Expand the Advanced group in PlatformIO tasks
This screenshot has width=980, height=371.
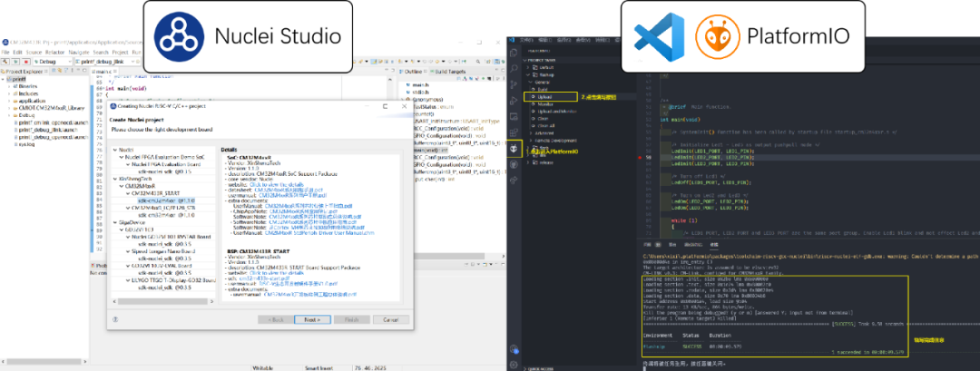[531, 133]
